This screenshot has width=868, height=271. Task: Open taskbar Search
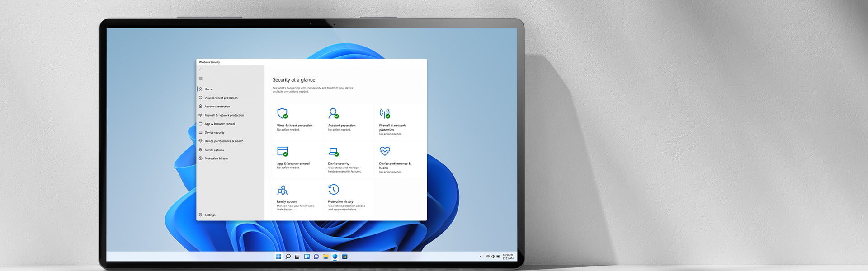288,257
